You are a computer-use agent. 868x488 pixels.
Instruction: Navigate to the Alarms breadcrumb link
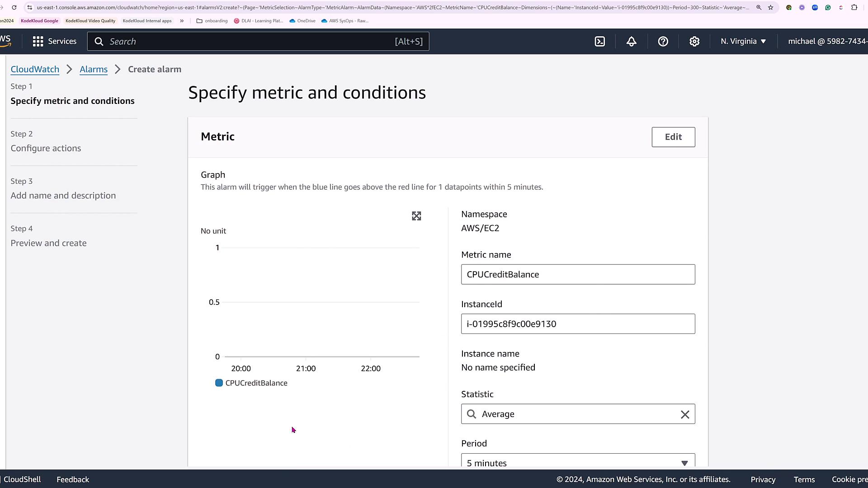pyautogui.click(x=94, y=69)
